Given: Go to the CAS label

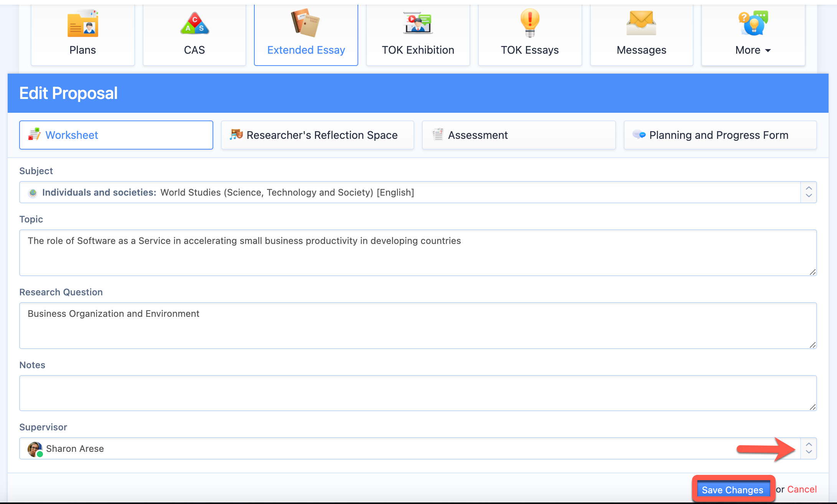Looking at the screenshot, I should pos(194,50).
